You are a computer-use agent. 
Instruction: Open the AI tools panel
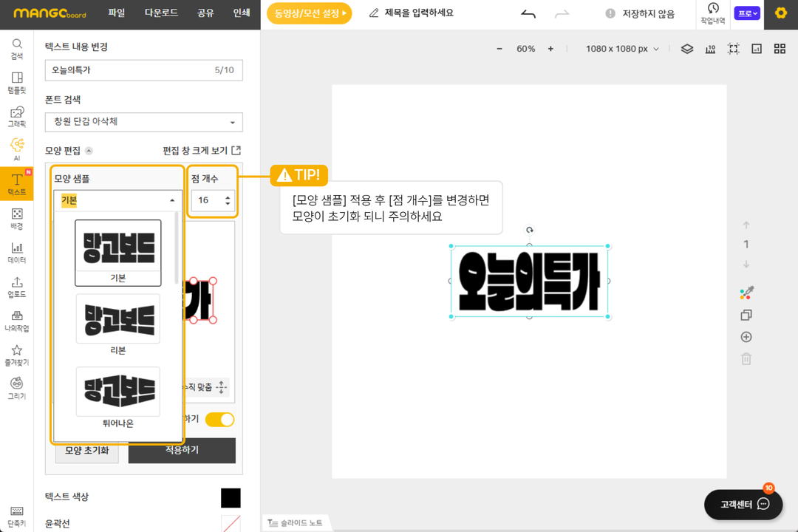click(16, 149)
